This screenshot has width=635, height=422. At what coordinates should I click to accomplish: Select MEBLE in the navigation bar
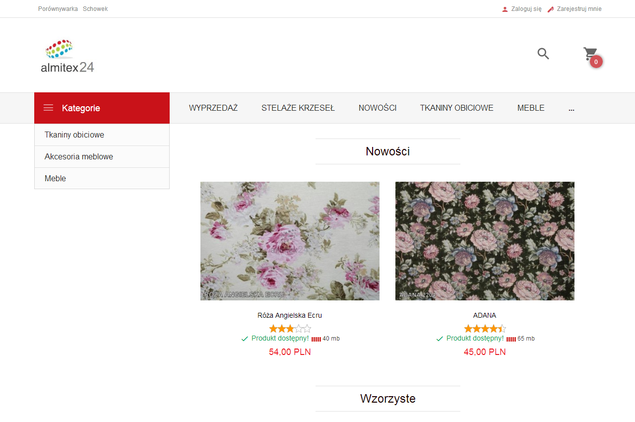(x=530, y=108)
